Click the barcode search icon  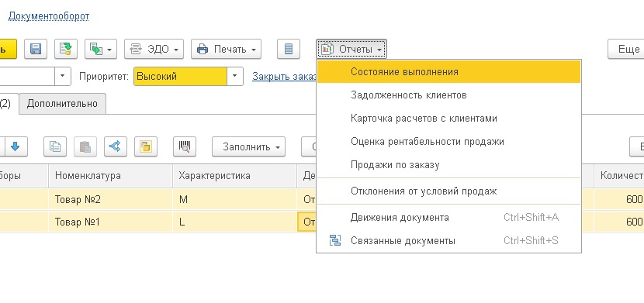185,146
